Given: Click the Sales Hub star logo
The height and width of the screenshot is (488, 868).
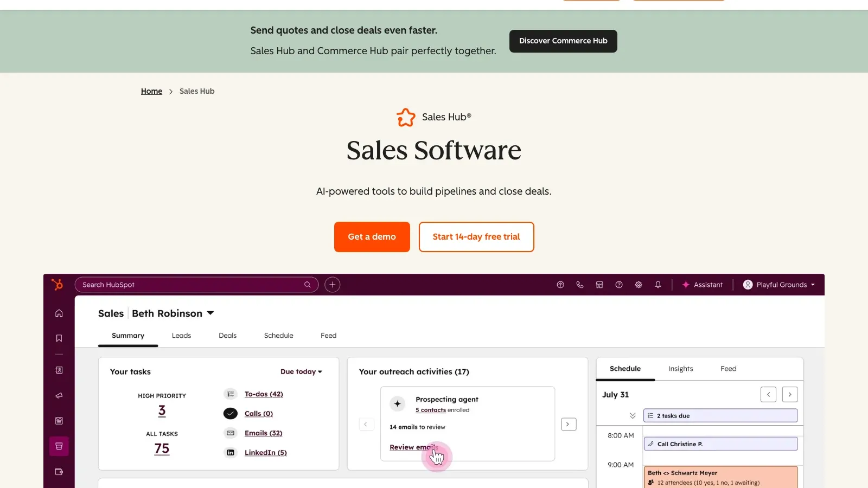Looking at the screenshot, I should click(406, 117).
